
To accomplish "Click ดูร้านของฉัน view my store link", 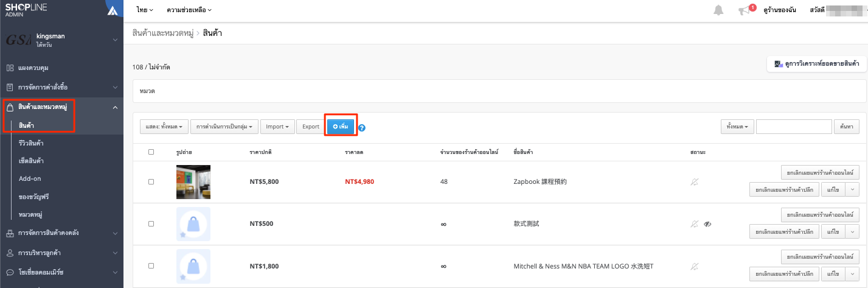I will click(779, 10).
